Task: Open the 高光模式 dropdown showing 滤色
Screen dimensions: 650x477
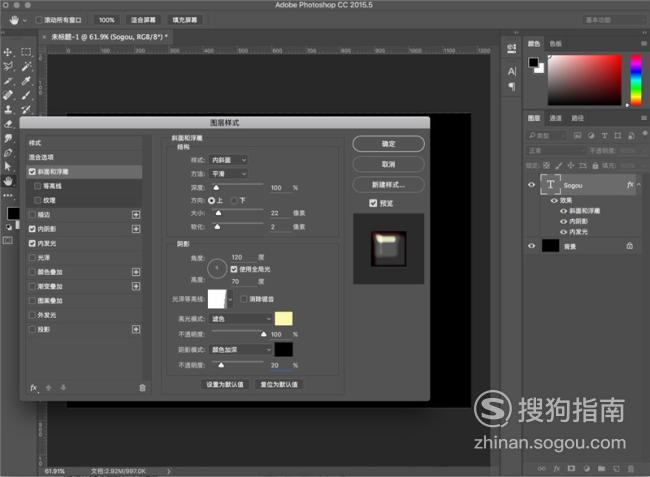Action: click(x=240, y=319)
